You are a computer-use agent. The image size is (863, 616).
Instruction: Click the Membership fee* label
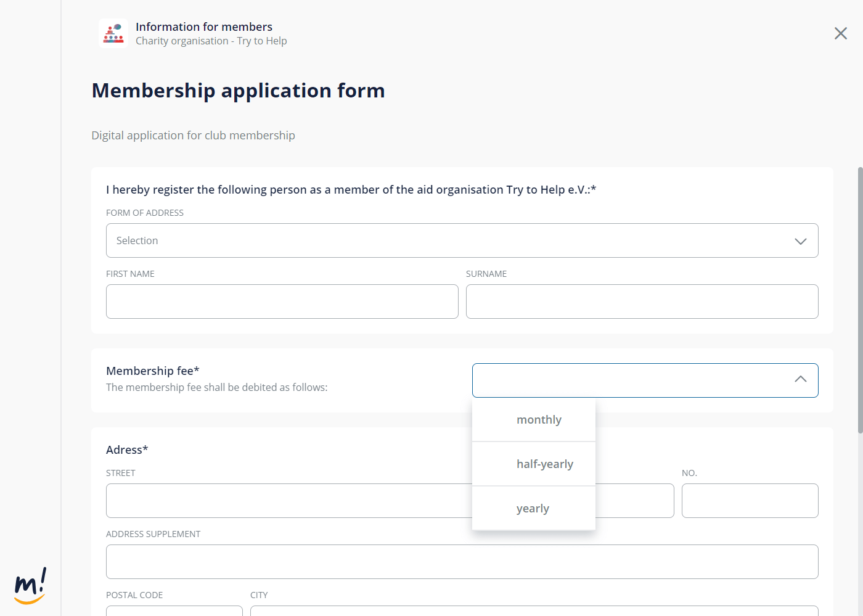click(153, 371)
